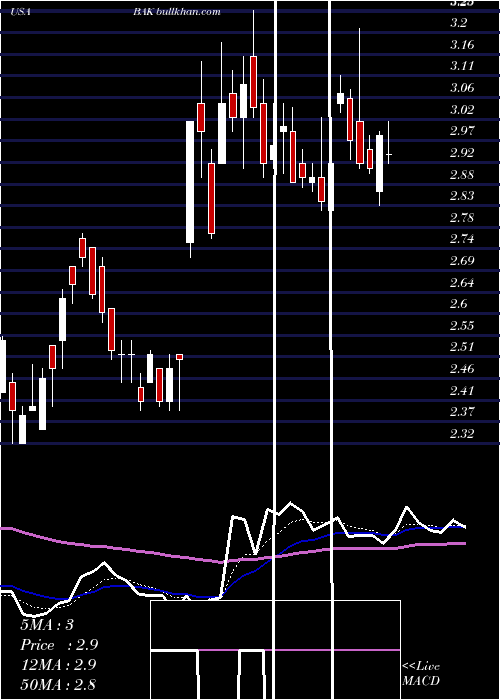Click the 2.78 price axis label
Viewport: 500px width, 700px height.
pos(462,218)
